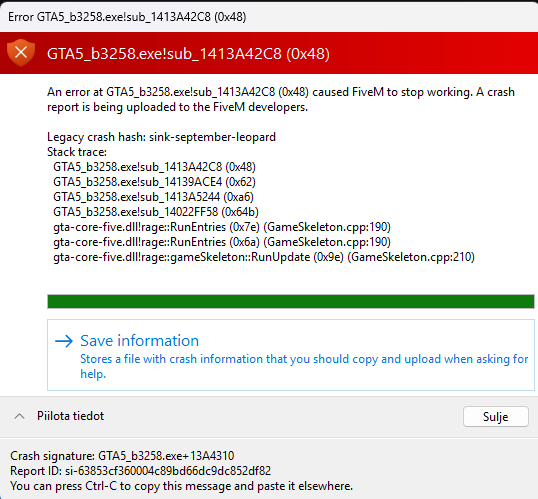Select the RunEntries (0x6a) stack line

[x=222, y=242]
